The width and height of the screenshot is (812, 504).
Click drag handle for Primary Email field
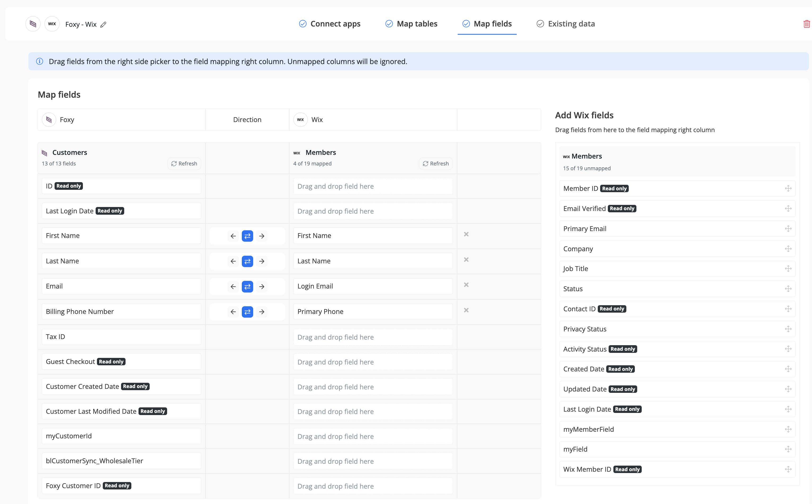pos(788,229)
